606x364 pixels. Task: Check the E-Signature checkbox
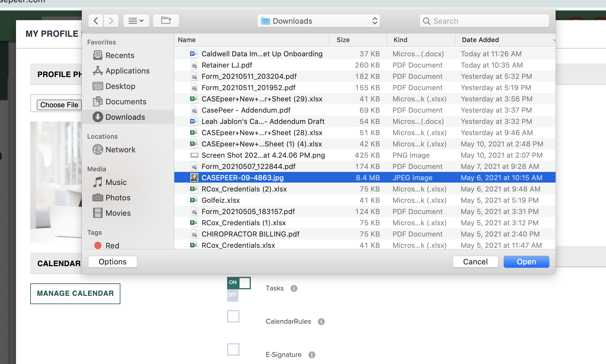pos(233,349)
